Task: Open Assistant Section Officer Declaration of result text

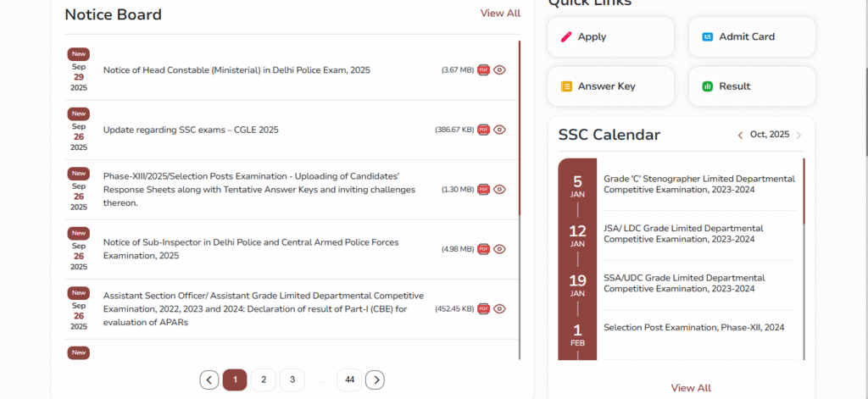Action: tap(264, 309)
